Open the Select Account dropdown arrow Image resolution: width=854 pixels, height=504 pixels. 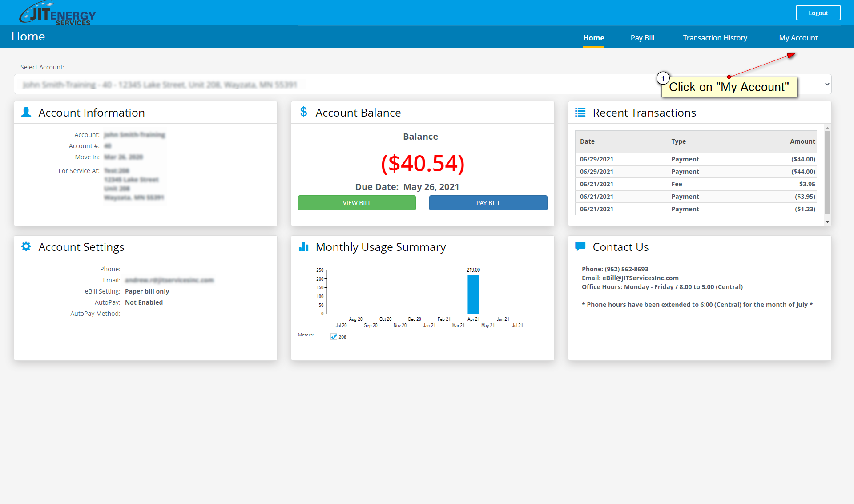click(x=827, y=84)
